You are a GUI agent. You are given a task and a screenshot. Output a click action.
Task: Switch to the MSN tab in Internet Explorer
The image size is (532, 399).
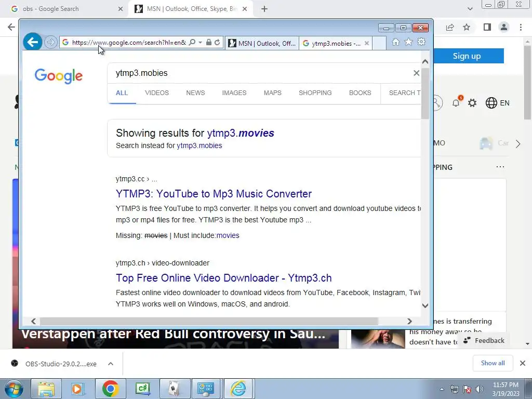(x=262, y=44)
